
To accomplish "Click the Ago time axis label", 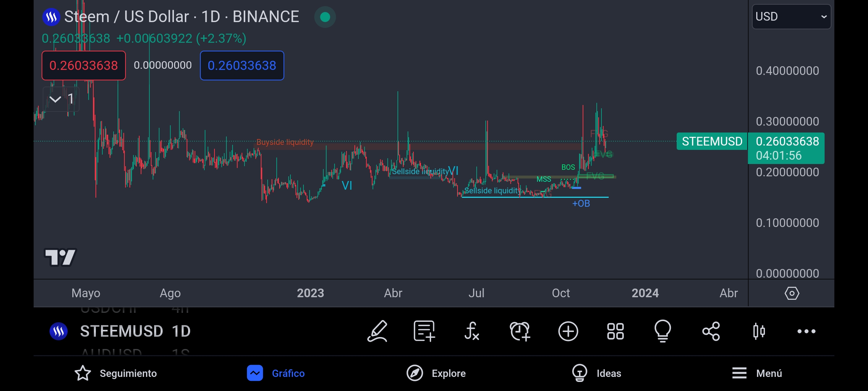I will (170, 293).
